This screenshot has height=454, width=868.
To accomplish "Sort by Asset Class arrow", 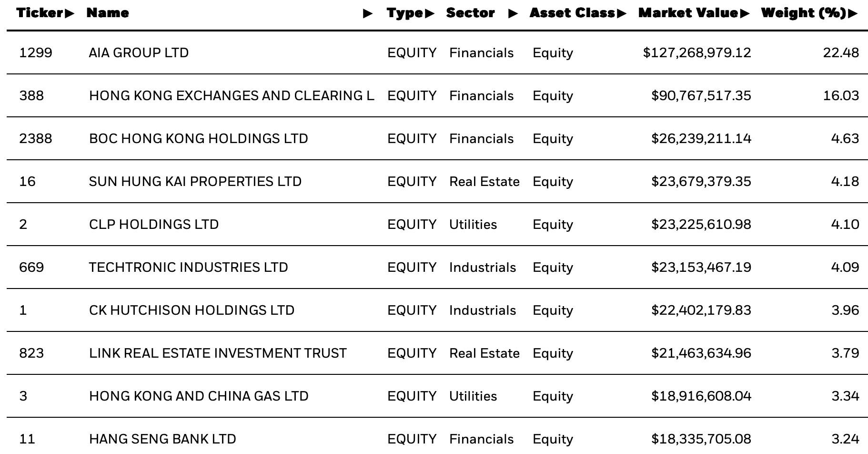I will click(x=622, y=13).
